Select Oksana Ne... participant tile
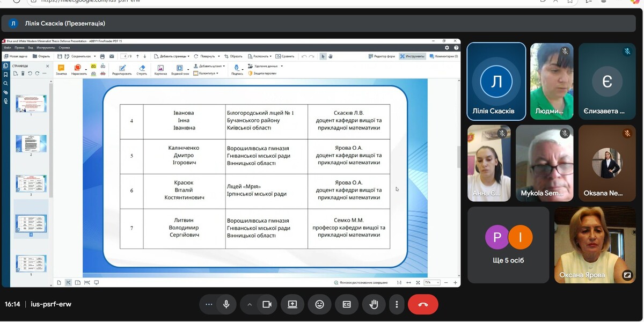Image resolution: width=644 pixels, height=322 pixels. point(607,163)
